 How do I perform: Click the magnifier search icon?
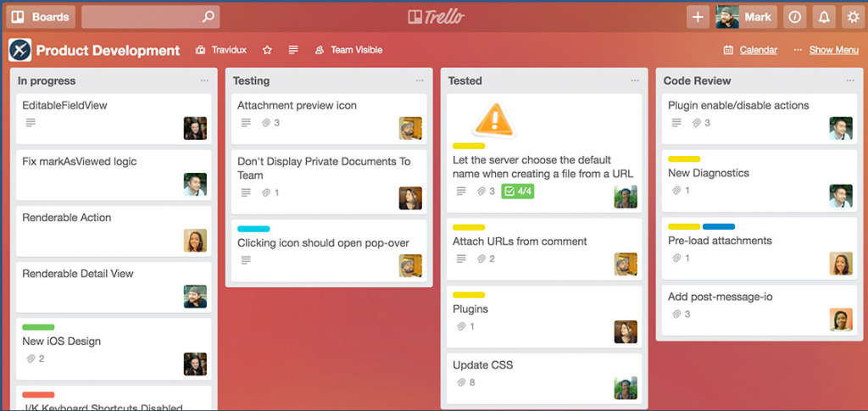[209, 17]
